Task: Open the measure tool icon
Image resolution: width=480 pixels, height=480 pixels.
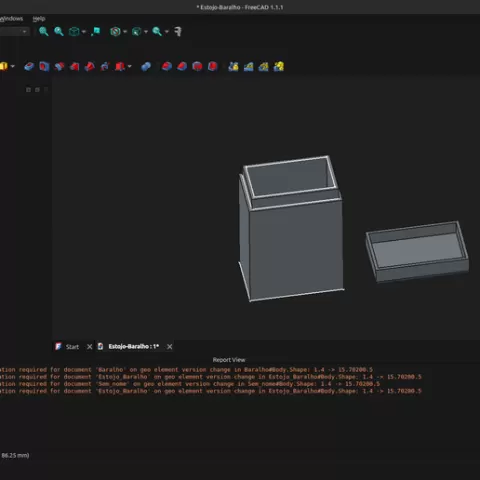Action: click(178, 32)
